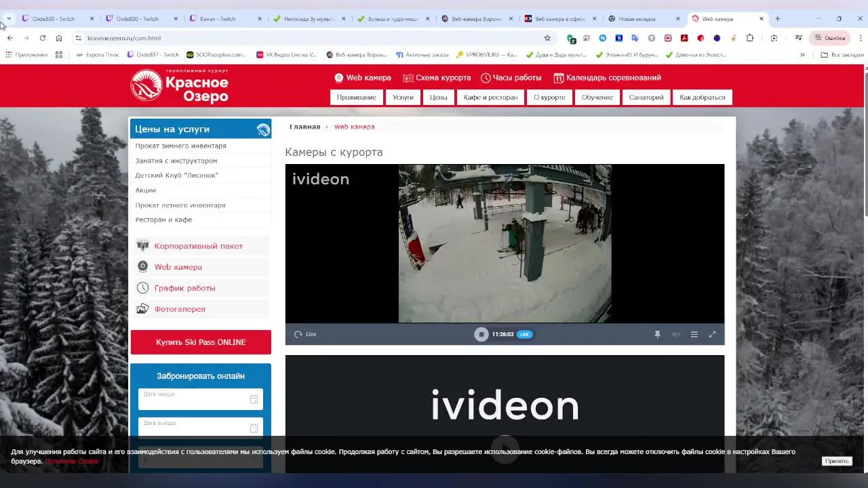Image resolution: width=868 pixels, height=488 pixels.
Task: Open new tab with plus button
Action: pos(777,19)
